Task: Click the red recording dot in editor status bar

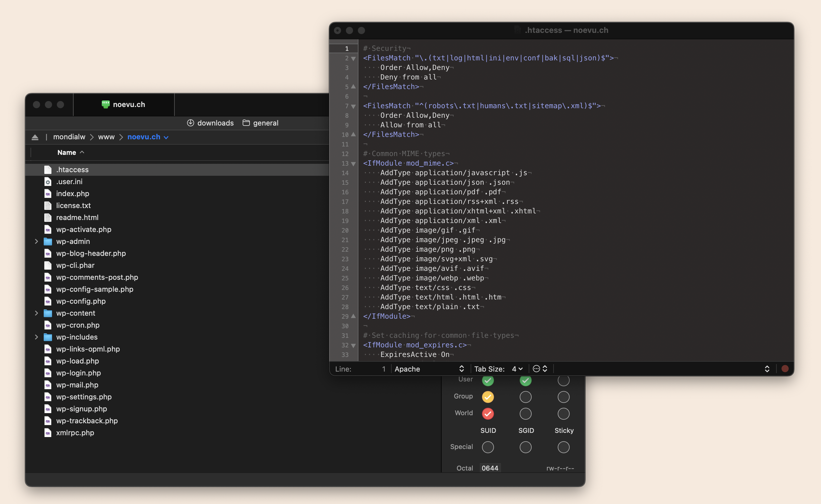Action: pyautogui.click(x=785, y=369)
